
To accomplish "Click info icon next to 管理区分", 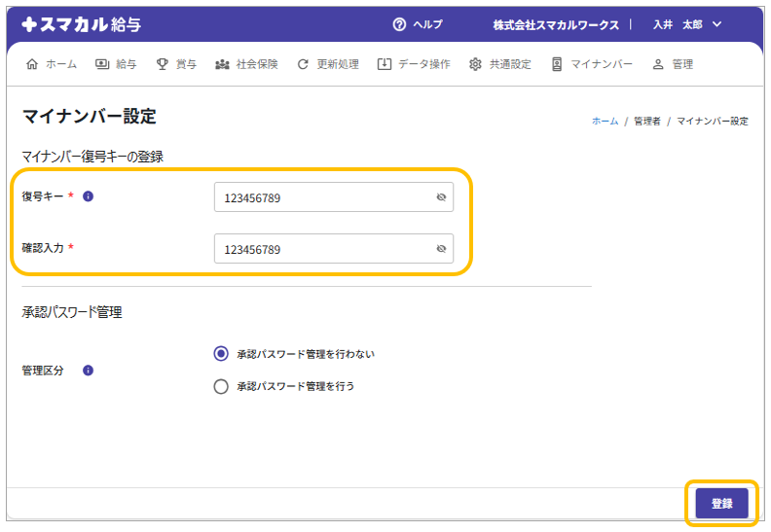I will 88,371.
